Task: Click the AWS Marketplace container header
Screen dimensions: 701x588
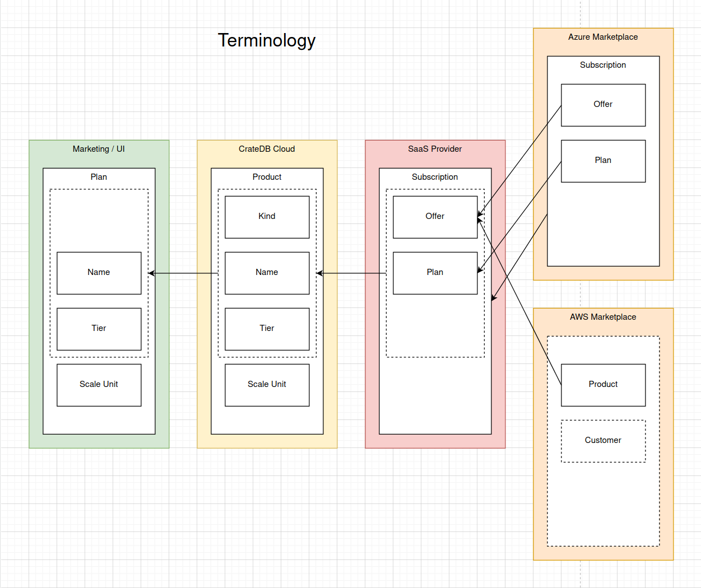Action: pyautogui.click(x=603, y=317)
